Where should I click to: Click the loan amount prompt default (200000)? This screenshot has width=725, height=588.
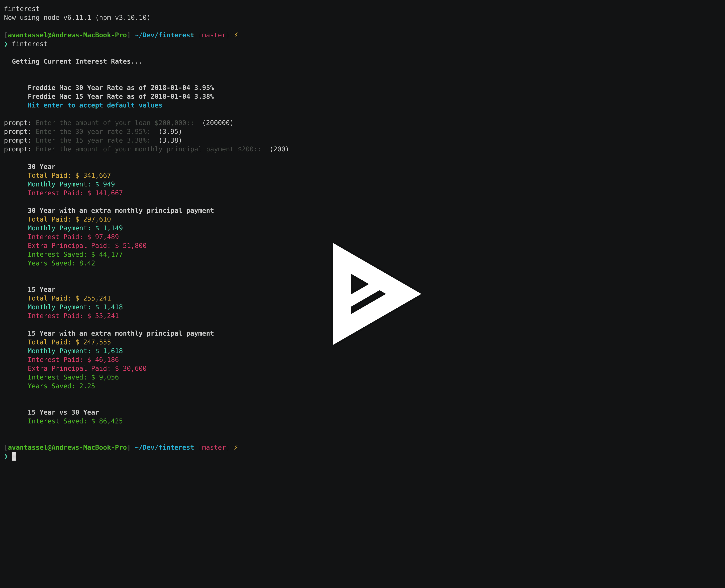[x=218, y=123]
